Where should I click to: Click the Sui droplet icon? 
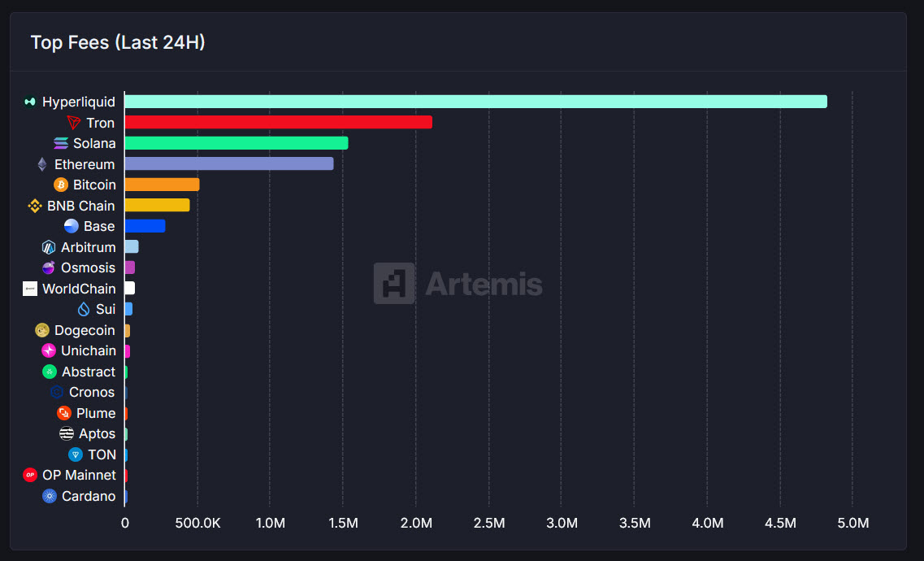(84, 310)
